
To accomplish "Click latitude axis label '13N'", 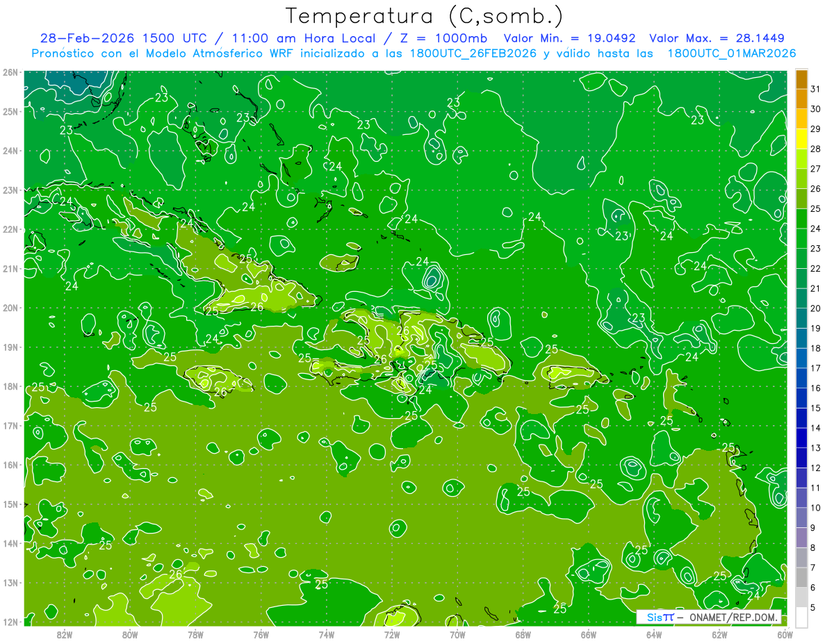I will (10, 582).
